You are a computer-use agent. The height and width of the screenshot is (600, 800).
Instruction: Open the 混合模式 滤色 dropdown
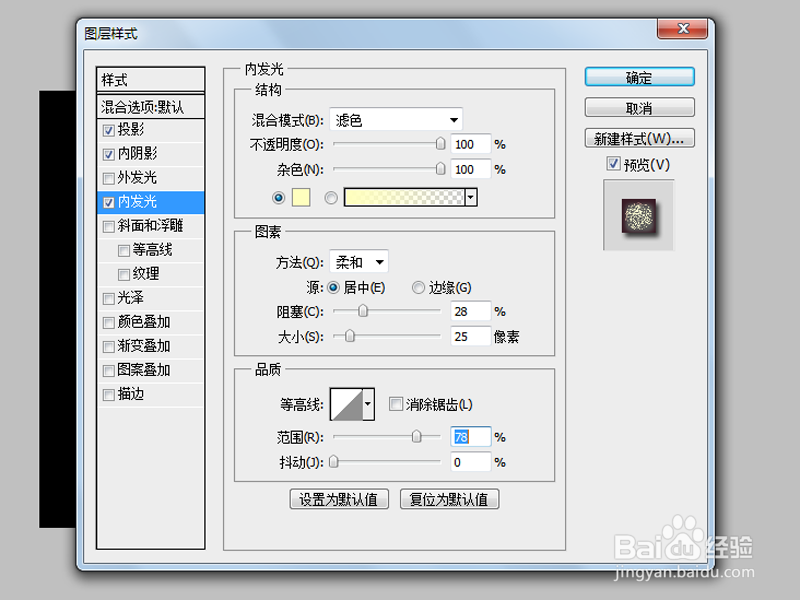[396, 120]
